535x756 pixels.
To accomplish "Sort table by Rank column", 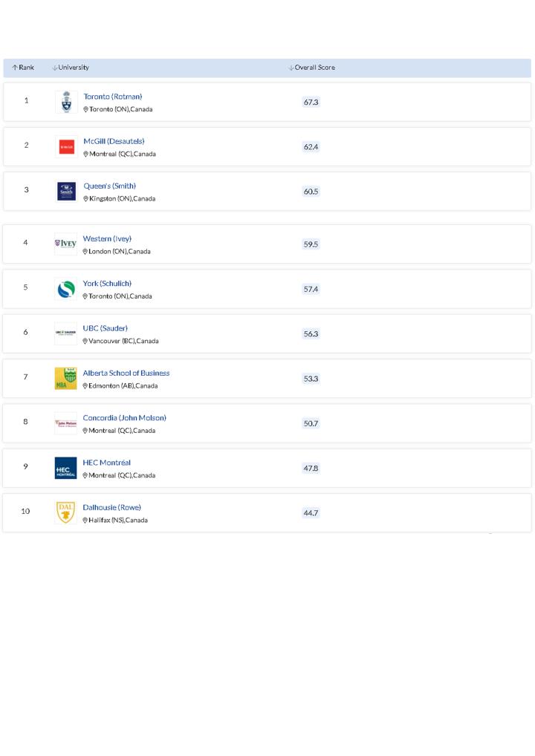I will pos(23,68).
